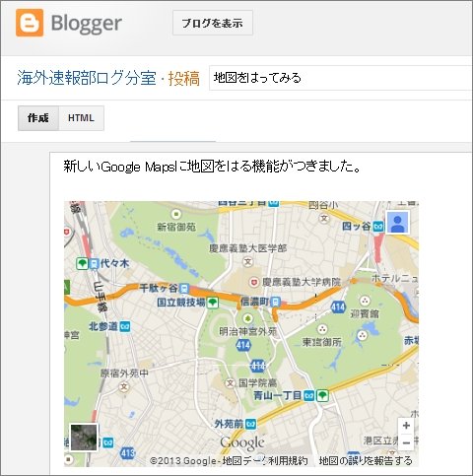Click the route 414 shield near 迎賓館
The image size is (473, 476).
click(338, 307)
